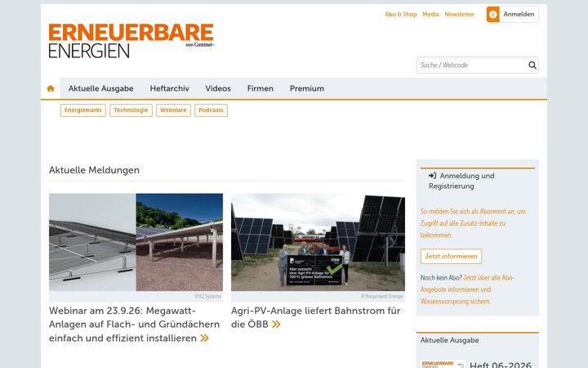588x368 pixels.
Task: Select the Technologie tag
Action: (x=131, y=110)
